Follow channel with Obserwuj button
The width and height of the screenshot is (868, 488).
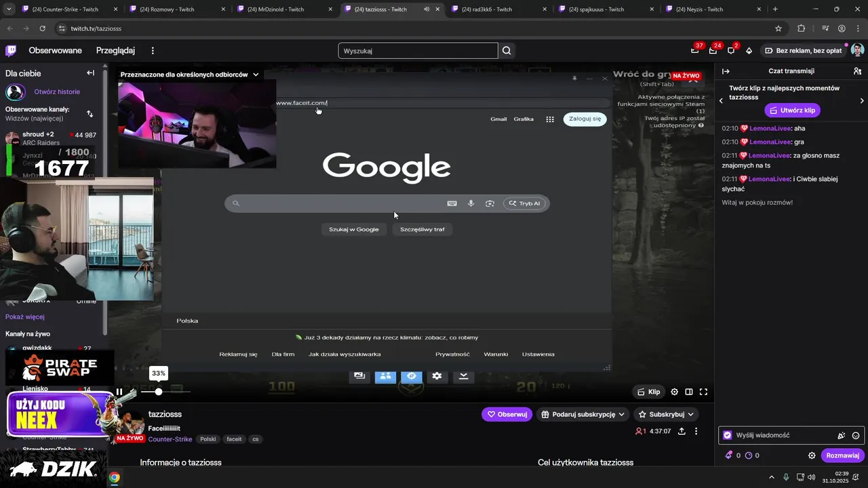point(507,414)
